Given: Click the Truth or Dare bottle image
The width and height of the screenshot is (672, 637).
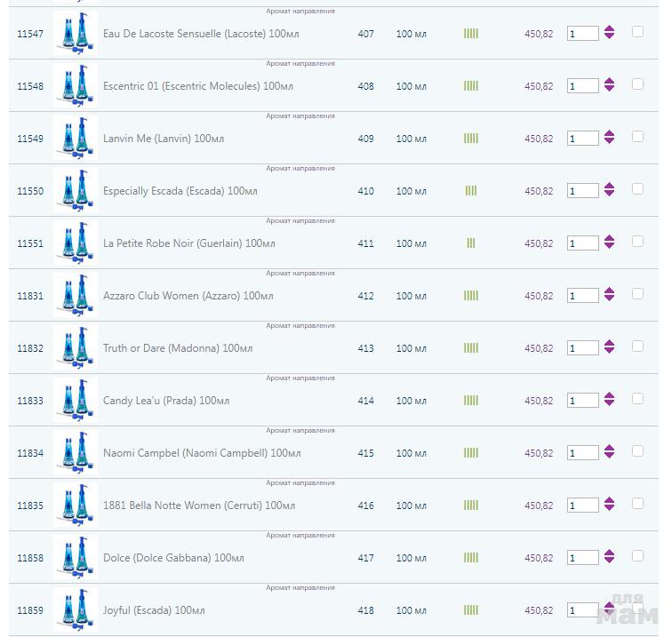Looking at the screenshot, I should [75, 348].
